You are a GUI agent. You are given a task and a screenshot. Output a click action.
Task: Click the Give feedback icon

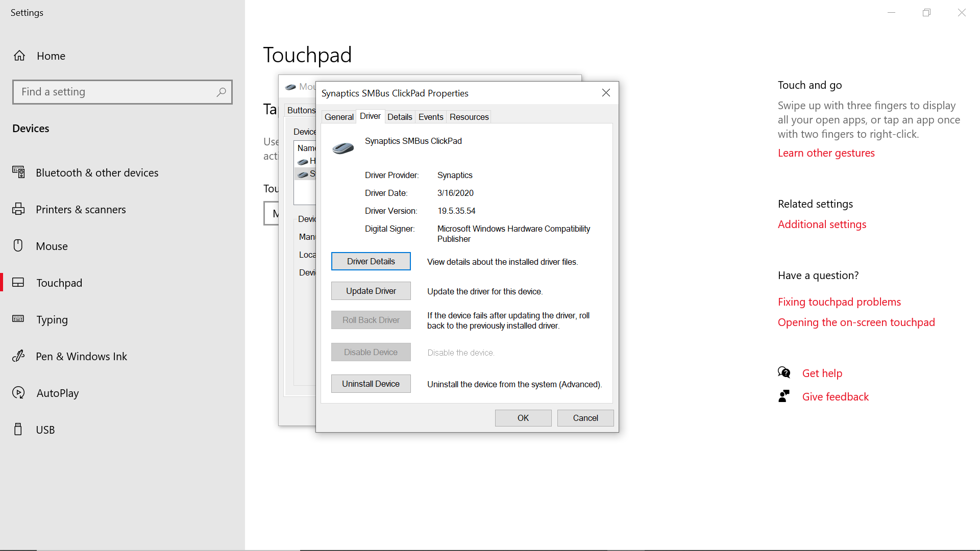tap(785, 396)
